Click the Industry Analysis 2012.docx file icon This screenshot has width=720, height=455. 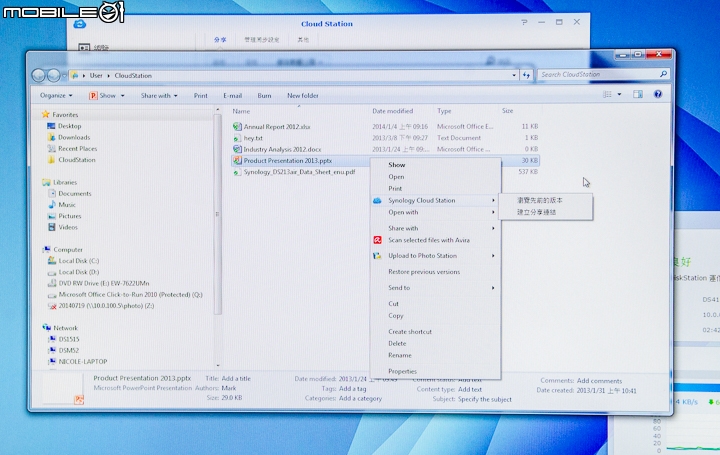tap(237, 149)
